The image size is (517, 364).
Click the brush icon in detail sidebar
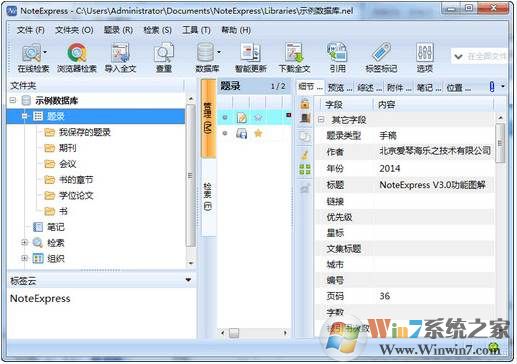[x=305, y=155]
